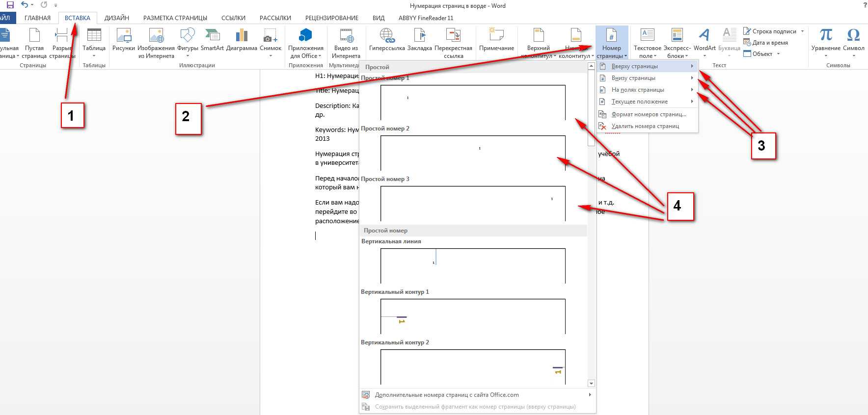Insert pictures using Рисунки
The width and height of the screenshot is (868, 415).
123,40
